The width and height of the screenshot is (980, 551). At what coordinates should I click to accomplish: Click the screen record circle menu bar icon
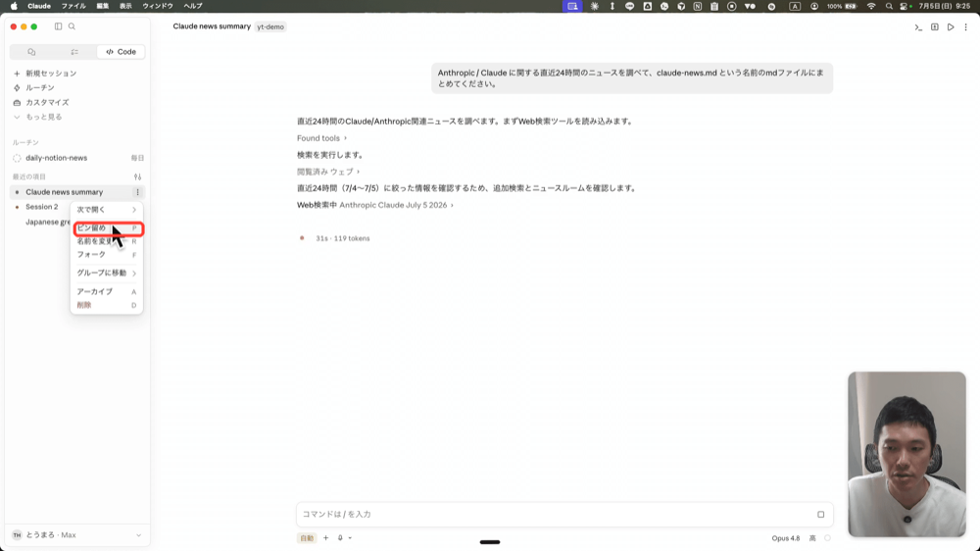(731, 6)
